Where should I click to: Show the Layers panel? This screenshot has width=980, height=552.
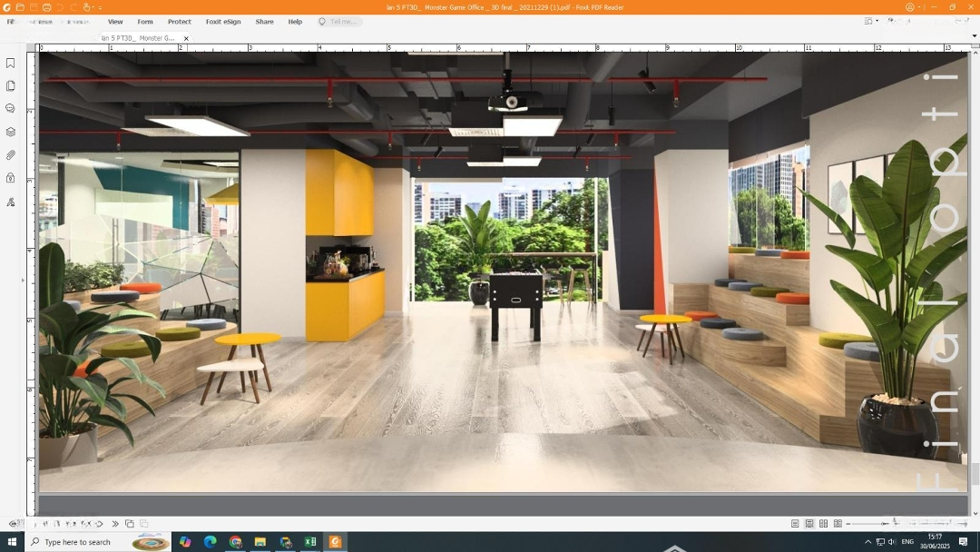[x=11, y=132]
